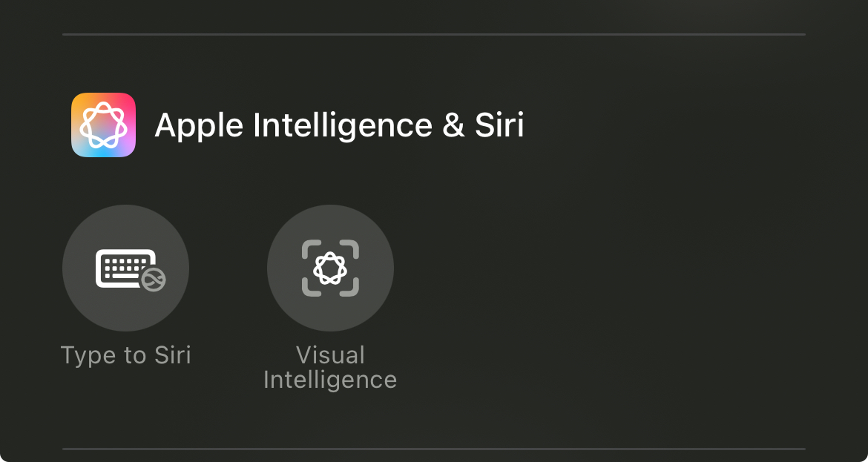
Task: Select the viewfinder glyph for Visual Intelligence
Action: coord(330,268)
